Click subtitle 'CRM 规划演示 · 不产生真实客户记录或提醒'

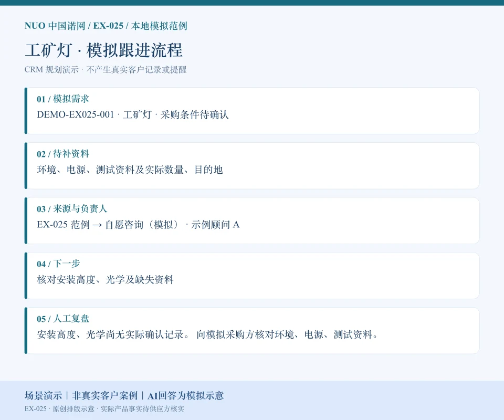coord(106,70)
